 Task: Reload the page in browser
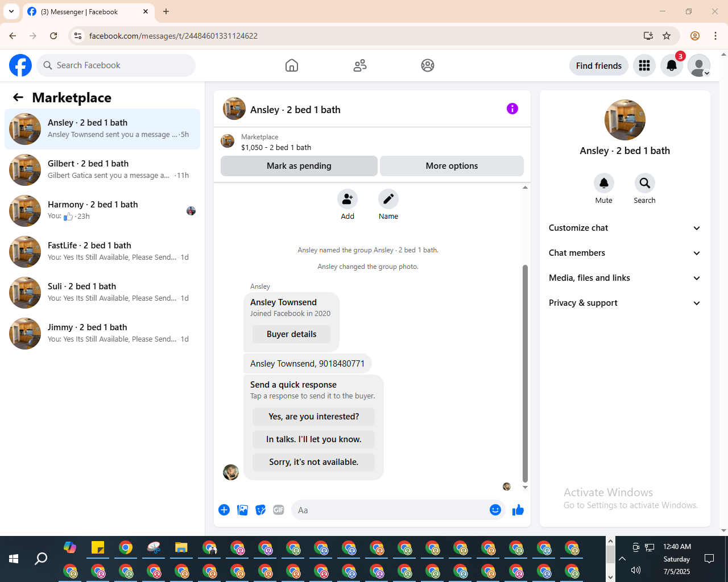point(53,36)
